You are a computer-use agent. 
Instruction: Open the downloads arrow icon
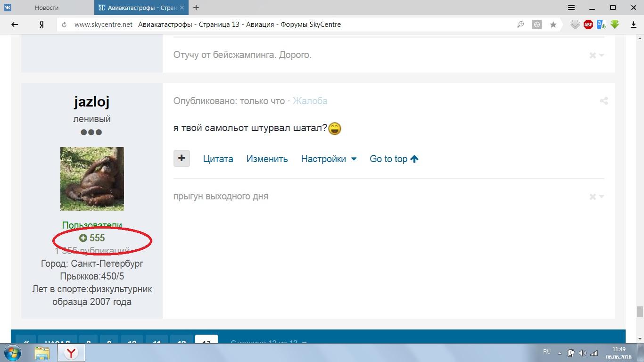tap(634, 25)
